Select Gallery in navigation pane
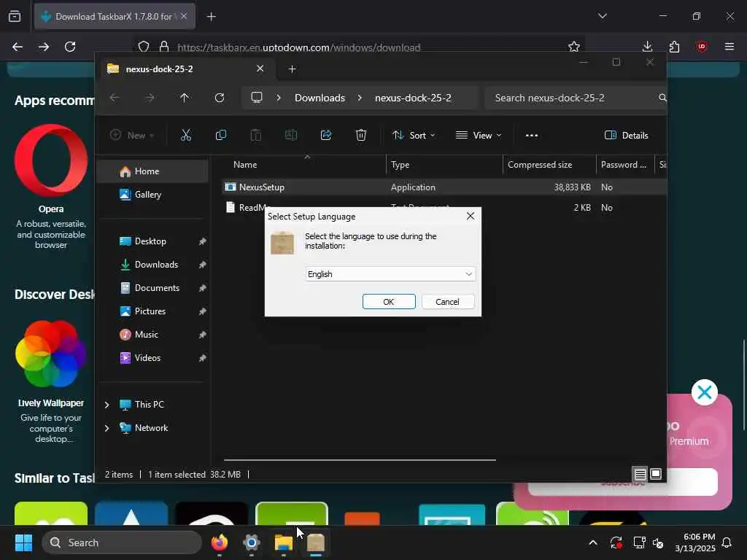 [x=152, y=194]
